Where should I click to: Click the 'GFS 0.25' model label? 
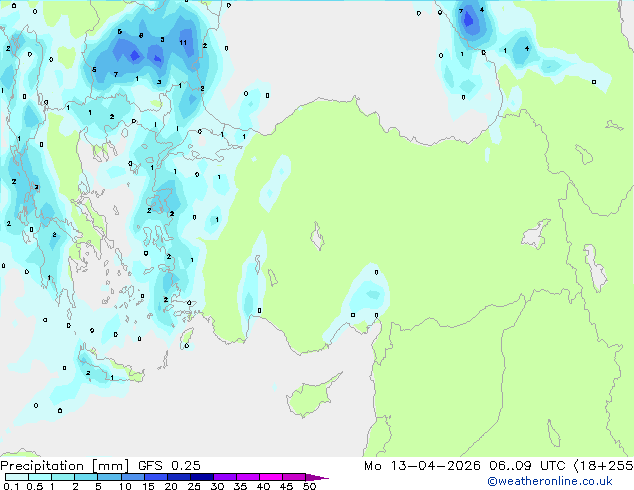click(x=169, y=466)
